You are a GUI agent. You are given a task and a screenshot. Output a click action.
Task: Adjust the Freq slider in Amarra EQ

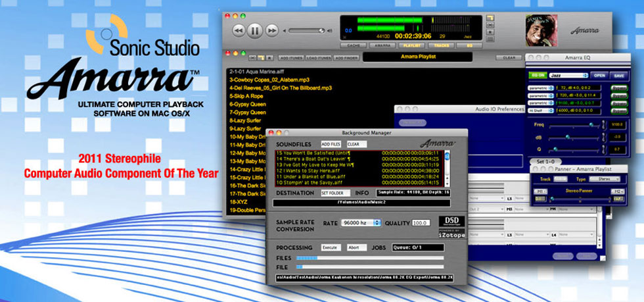pyautogui.click(x=592, y=124)
